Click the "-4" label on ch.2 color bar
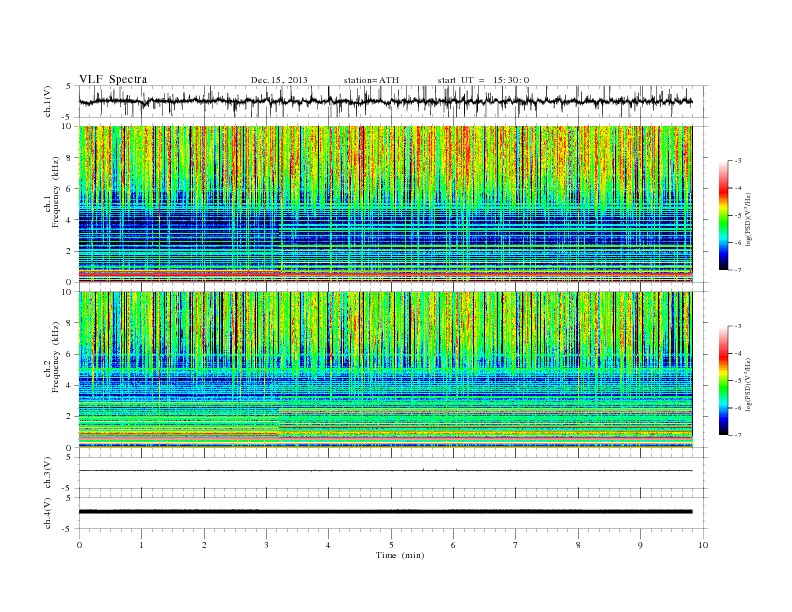Screen dimensions: 792x612 (738, 353)
